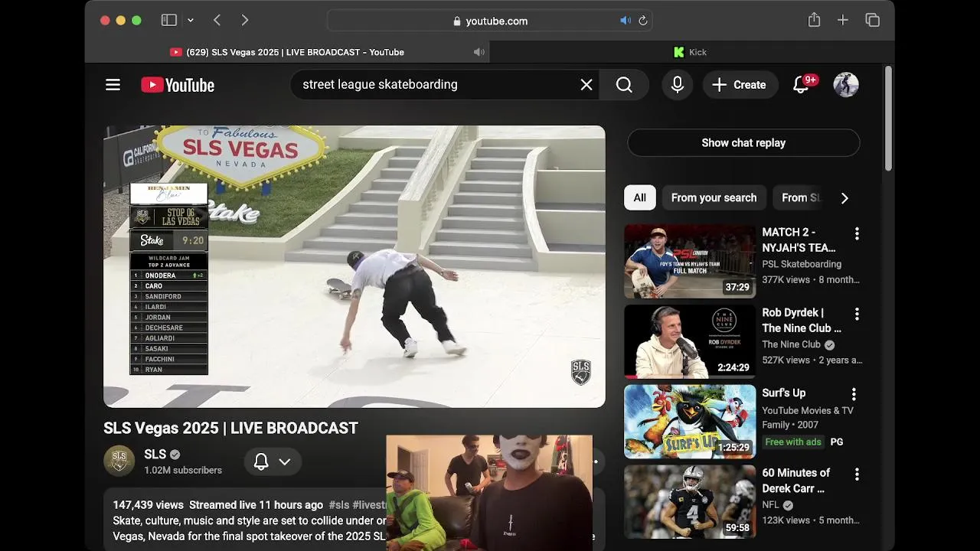Open a new tab with plus icon
Viewport: 980px width, 551px height.
point(843,21)
